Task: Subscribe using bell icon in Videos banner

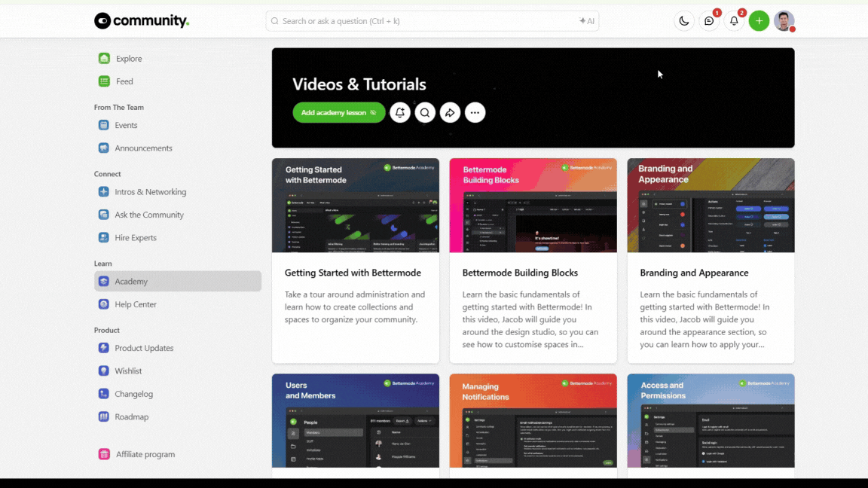Action: tap(399, 112)
